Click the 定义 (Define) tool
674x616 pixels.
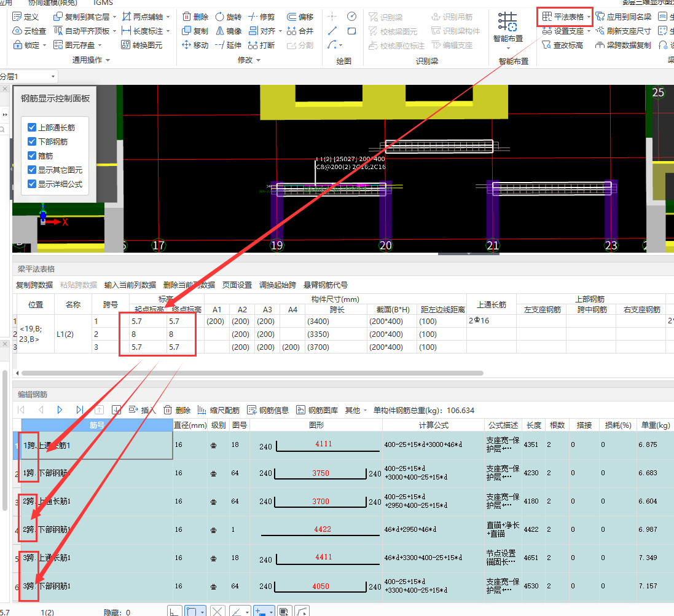pyautogui.click(x=26, y=17)
